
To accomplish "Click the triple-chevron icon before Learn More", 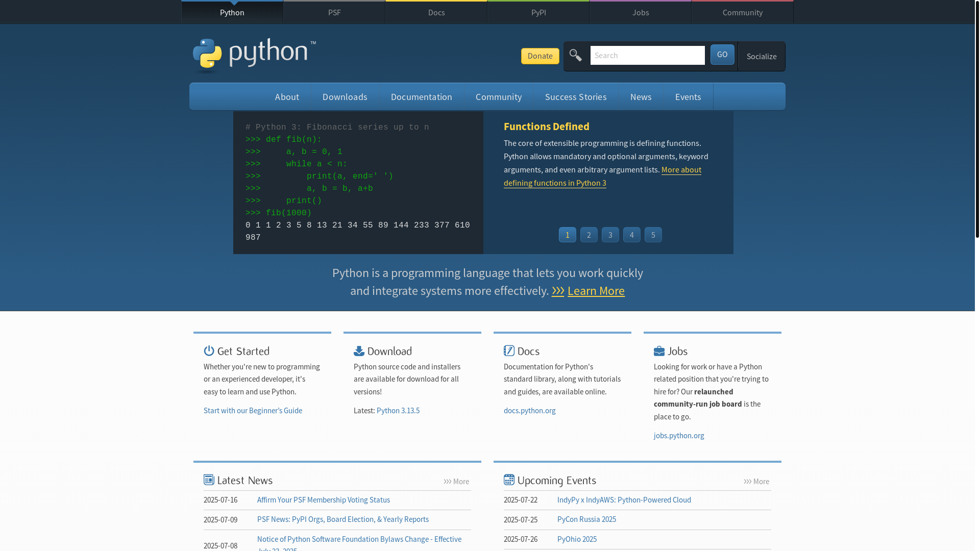I will pyautogui.click(x=558, y=291).
